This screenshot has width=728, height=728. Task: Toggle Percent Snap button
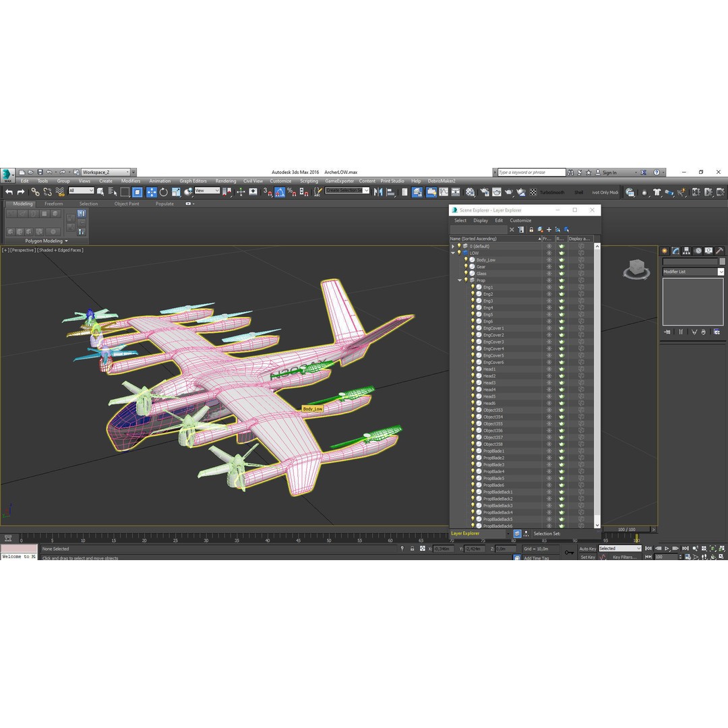tap(292, 191)
